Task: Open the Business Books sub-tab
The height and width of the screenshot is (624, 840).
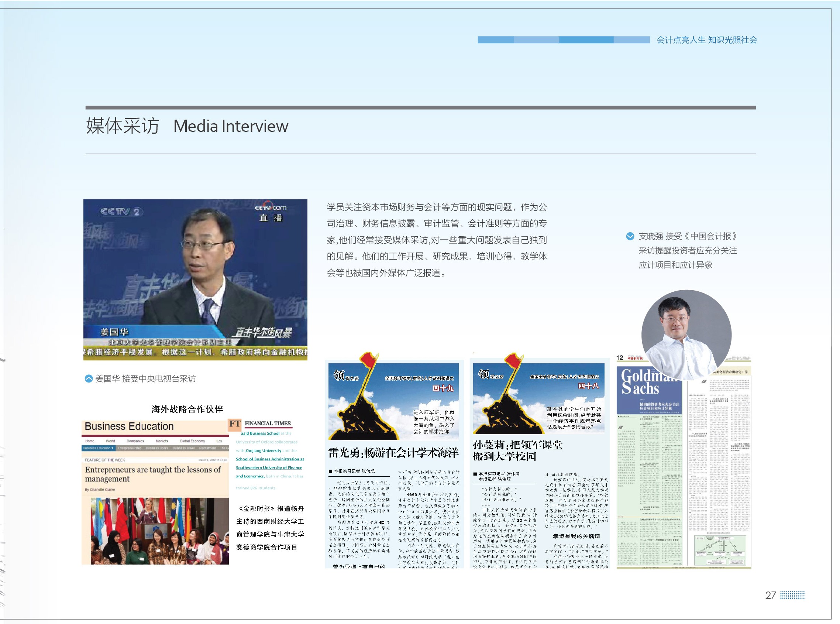Action: [157, 448]
